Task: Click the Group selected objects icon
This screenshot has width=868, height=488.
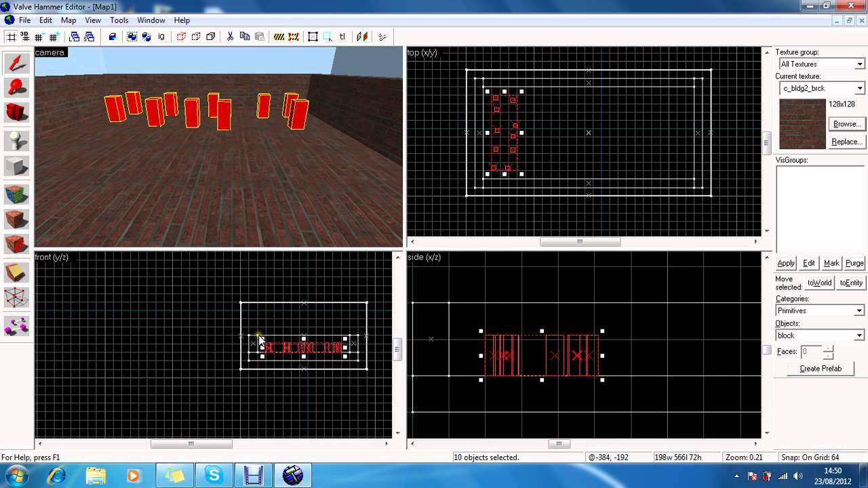Action: click(132, 37)
